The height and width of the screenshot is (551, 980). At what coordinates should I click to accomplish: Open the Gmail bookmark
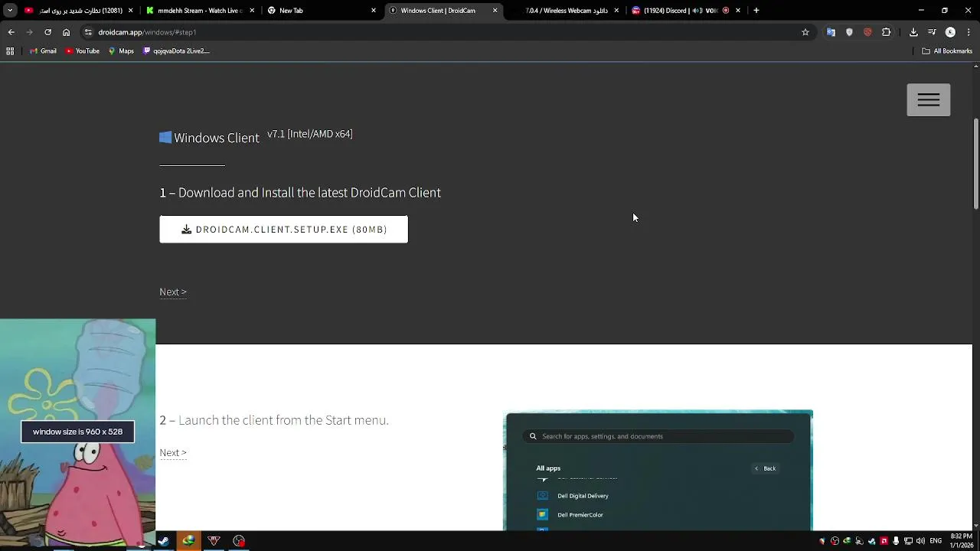point(43,51)
